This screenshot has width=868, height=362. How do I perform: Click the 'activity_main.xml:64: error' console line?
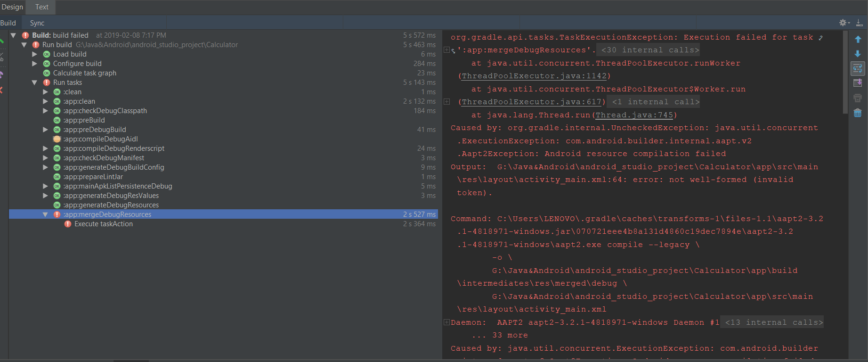625,180
